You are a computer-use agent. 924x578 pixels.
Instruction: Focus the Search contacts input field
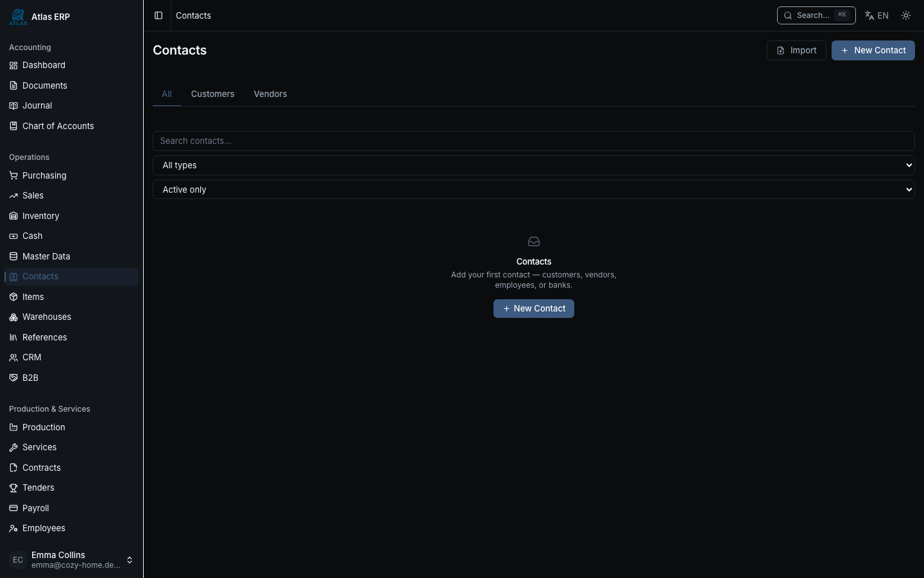[x=534, y=141]
